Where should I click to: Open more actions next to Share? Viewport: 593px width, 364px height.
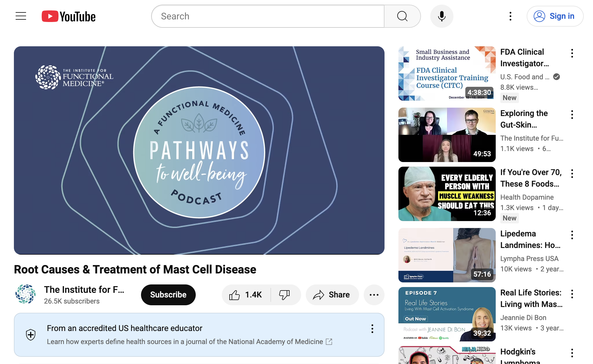tap(374, 295)
